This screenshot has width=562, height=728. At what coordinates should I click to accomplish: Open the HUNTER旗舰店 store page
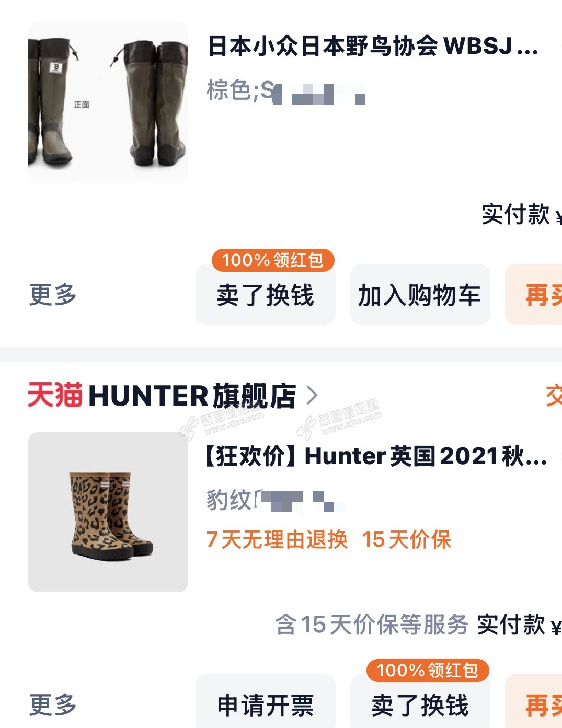[192, 396]
